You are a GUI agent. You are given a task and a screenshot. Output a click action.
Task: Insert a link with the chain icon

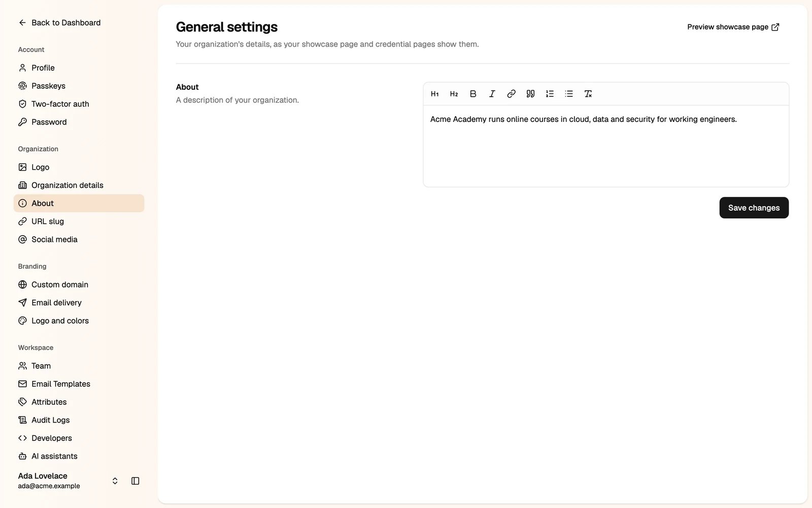point(512,94)
